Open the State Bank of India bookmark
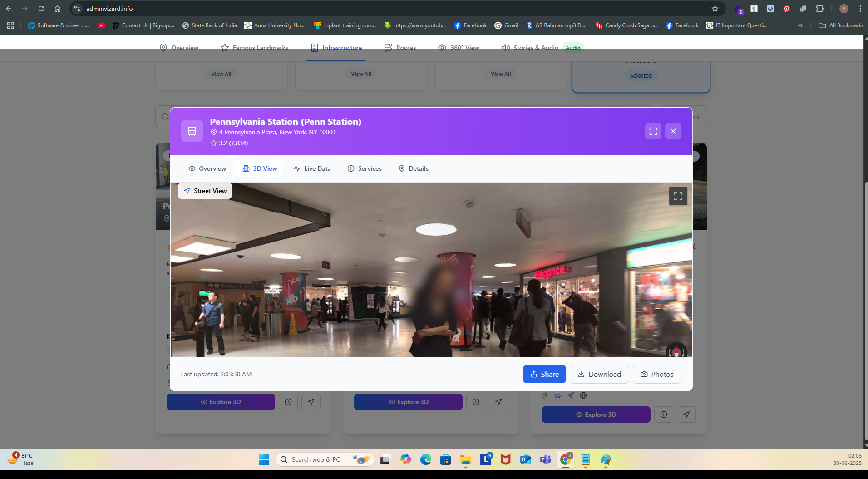 click(x=209, y=25)
